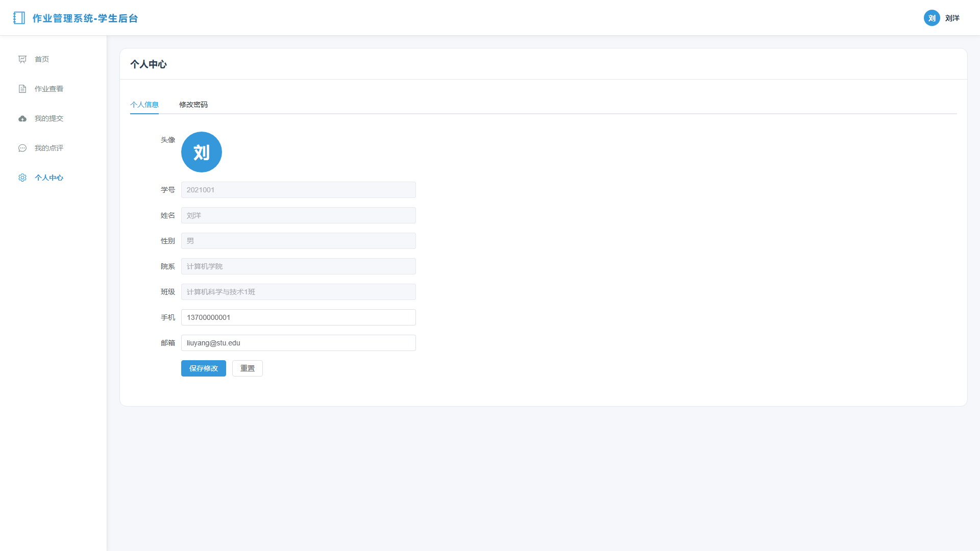
Task: Click the 重置 button
Action: [248, 368]
